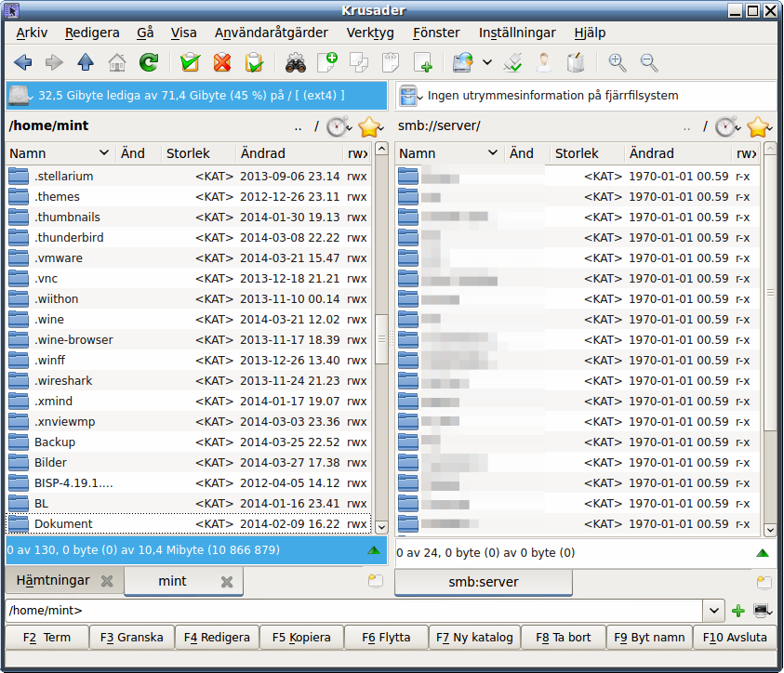Click the person (root mode) toolbar icon
The width and height of the screenshot is (784, 673).
[x=544, y=63]
